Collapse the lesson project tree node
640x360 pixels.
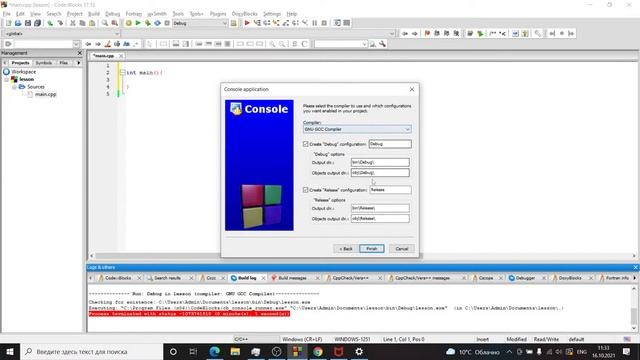(7, 79)
